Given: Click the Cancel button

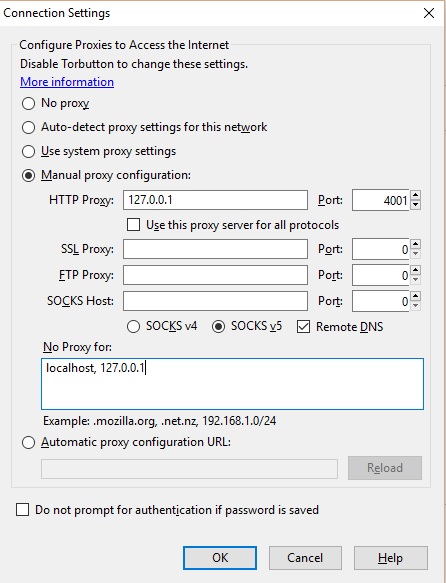Looking at the screenshot, I should (305, 558).
